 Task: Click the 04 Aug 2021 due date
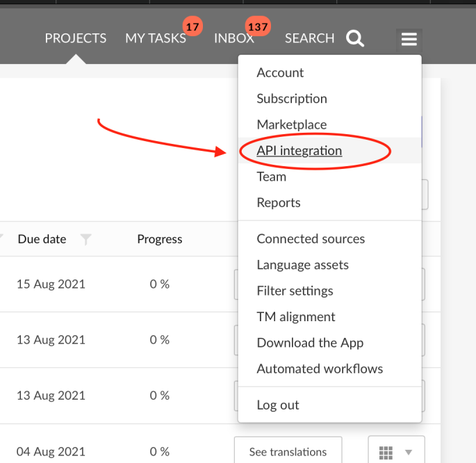click(51, 452)
